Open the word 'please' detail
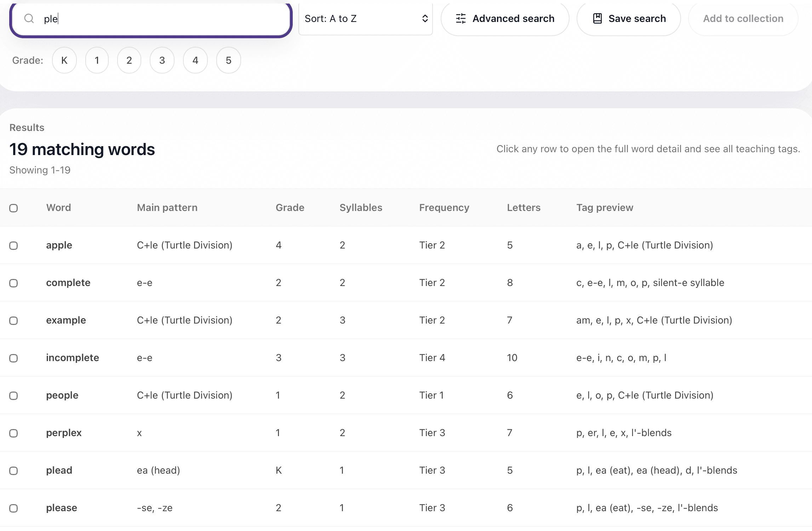The height and width of the screenshot is (531, 812). point(62,508)
